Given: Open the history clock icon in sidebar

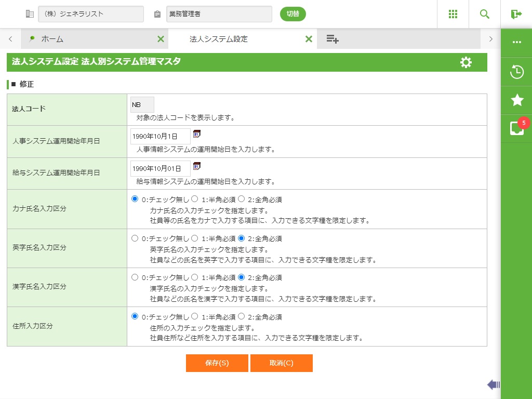Looking at the screenshot, I should point(516,72).
